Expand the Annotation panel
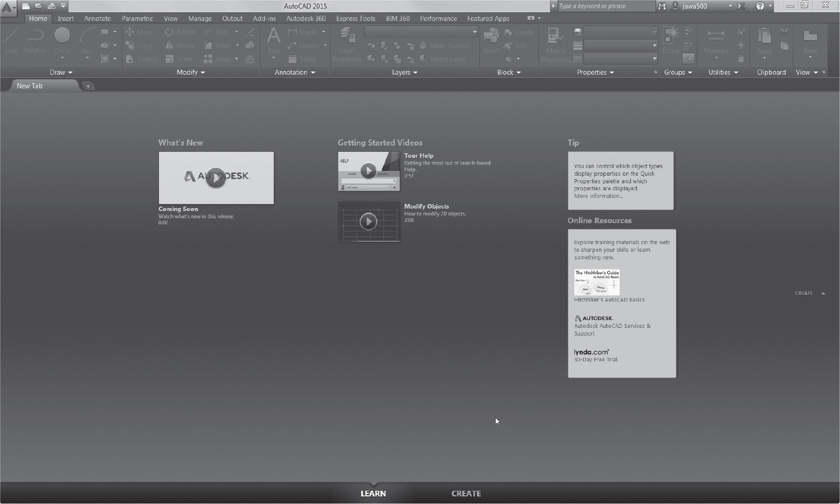 pyautogui.click(x=295, y=73)
